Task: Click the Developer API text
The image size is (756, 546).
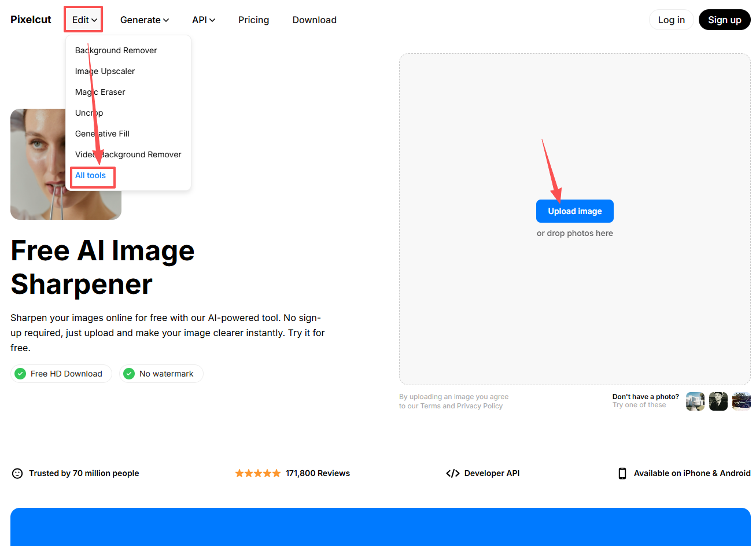Action: [492, 473]
